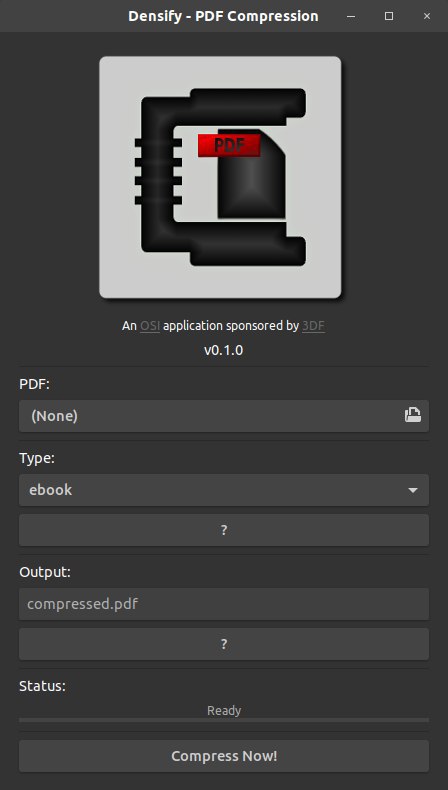Close the Densify window
Viewport: 448px width, 790px height.
(x=427, y=16)
